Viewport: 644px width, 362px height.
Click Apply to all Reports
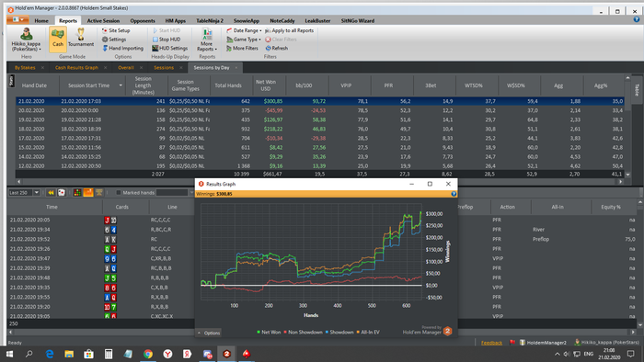pyautogui.click(x=289, y=30)
